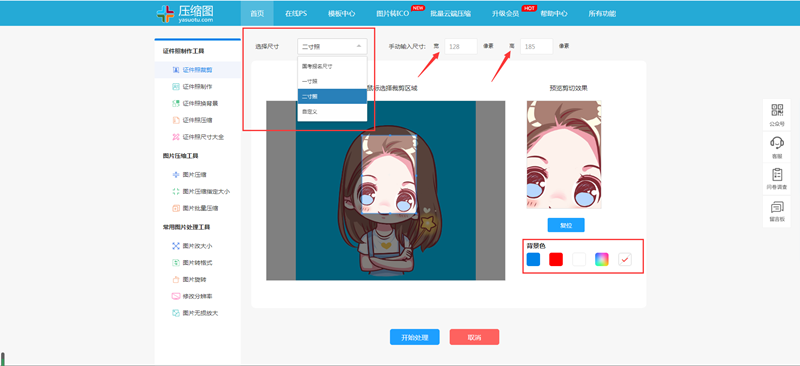Open 批量云端压缩 in the top menu

[451, 14]
